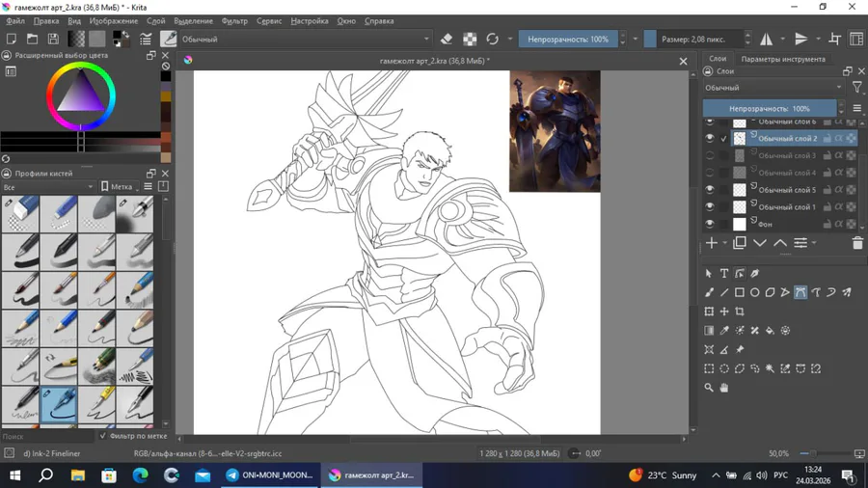Select the Text tool in the toolbox

tap(724, 274)
